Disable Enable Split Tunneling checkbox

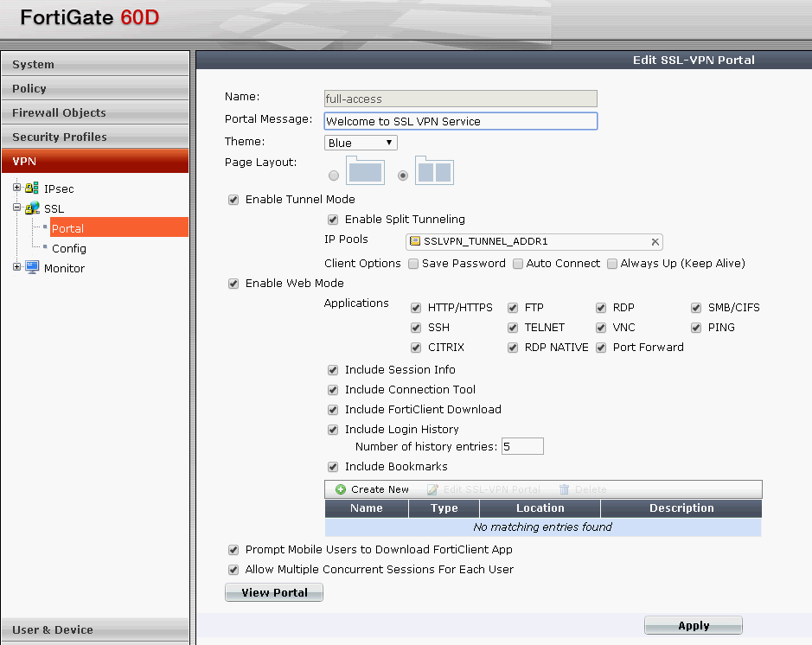[x=333, y=220]
